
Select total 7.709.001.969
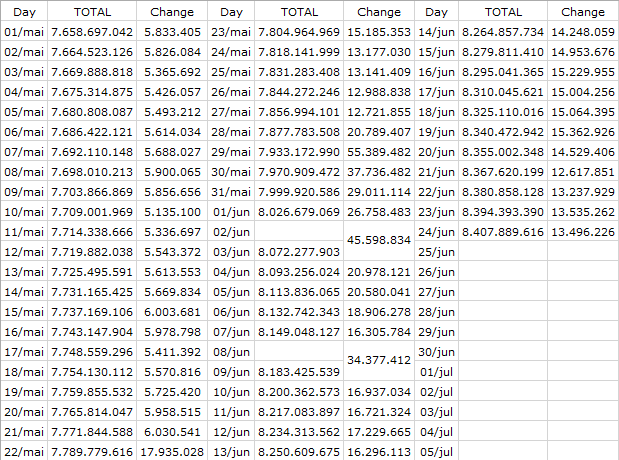click(92, 212)
